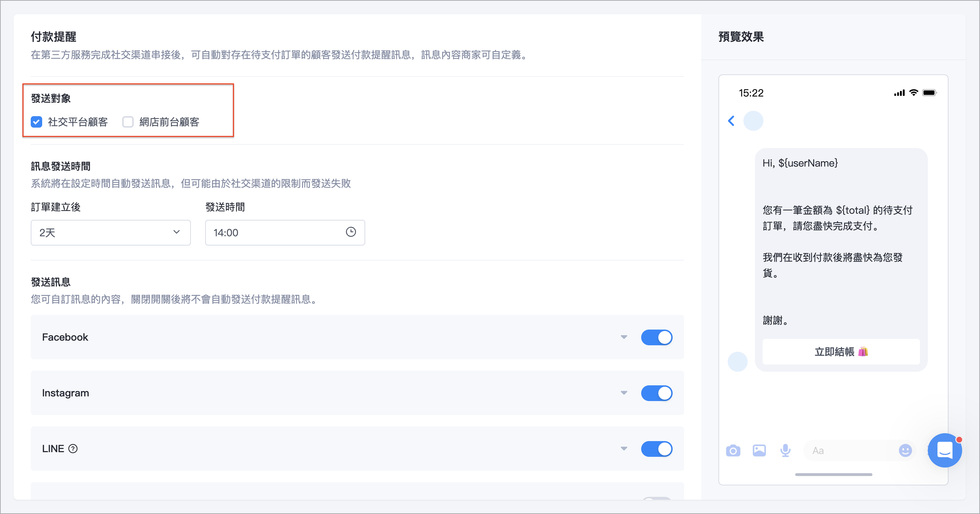Expand the Facebook message section arrow
Image resolution: width=980 pixels, height=514 pixels.
[624, 337]
